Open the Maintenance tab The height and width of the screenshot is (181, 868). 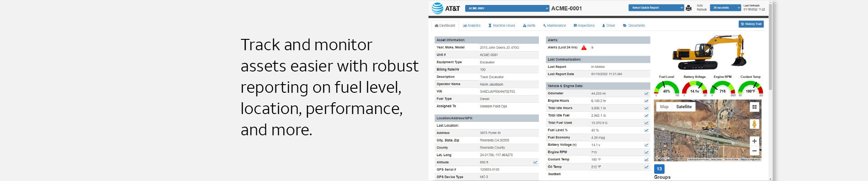pos(554,26)
